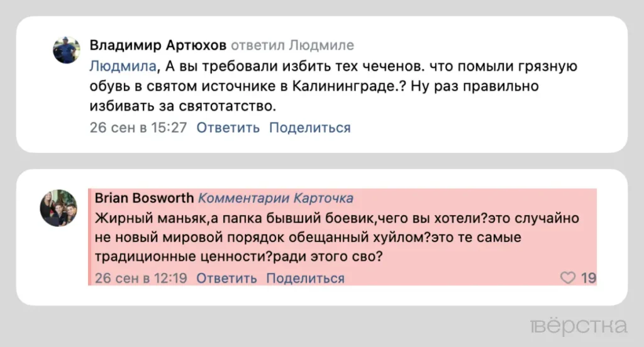Like Brian Bosworth's comment with heart
Image resolution: width=644 pixels, height=347 pixels.
(568, 278)
